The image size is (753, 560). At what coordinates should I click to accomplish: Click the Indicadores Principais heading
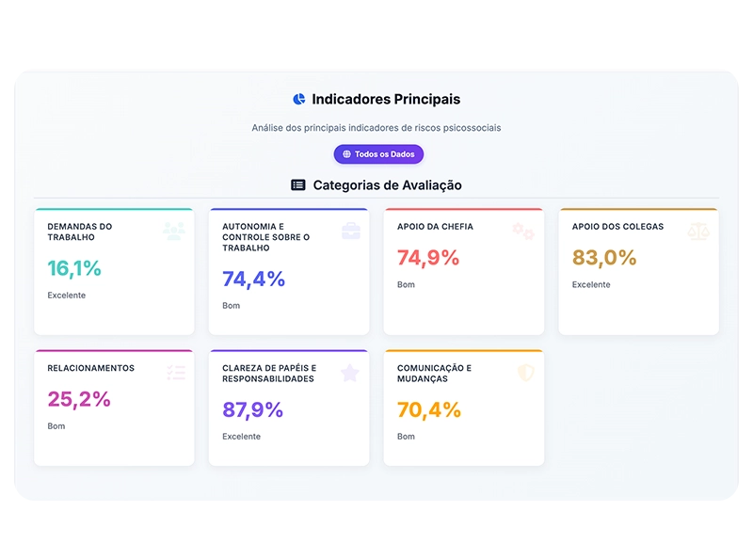pos(386,99)
